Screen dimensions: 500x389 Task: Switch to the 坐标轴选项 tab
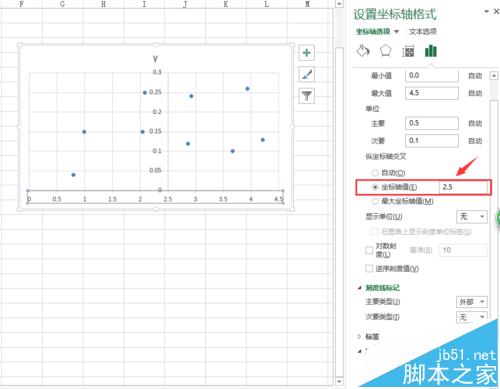point(373,32)
